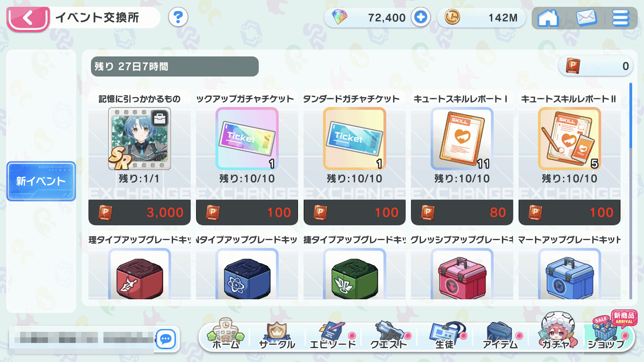Open the hamburger menu icon
The height and width of the screenshot is (362, 644).
click(x=621, y=18)
